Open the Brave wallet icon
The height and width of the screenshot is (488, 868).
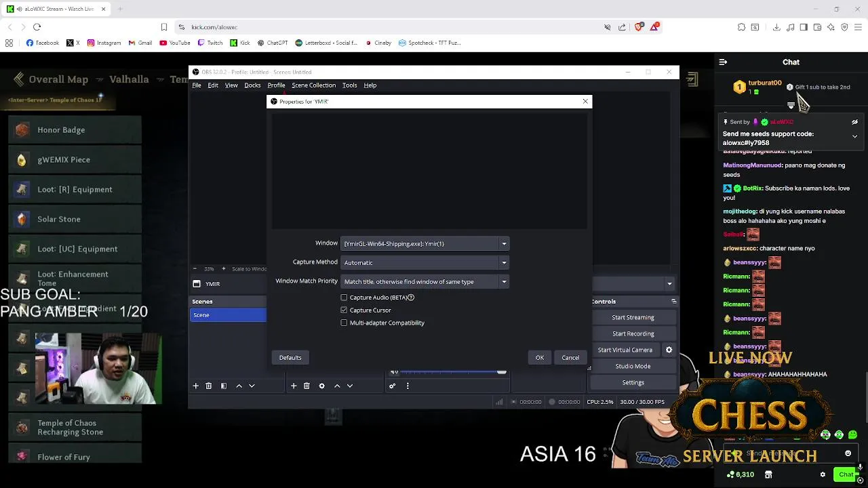(817, 27)
